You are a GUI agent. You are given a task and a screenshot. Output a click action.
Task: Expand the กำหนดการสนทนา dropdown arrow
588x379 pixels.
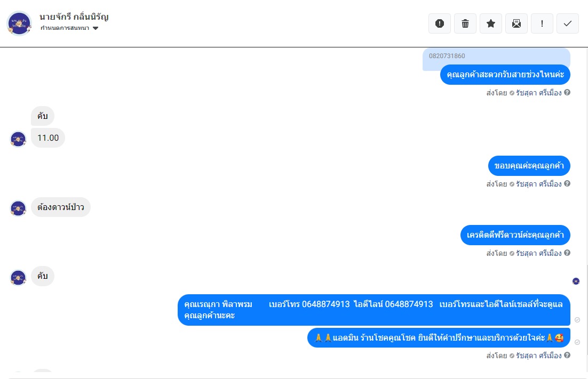96,28
